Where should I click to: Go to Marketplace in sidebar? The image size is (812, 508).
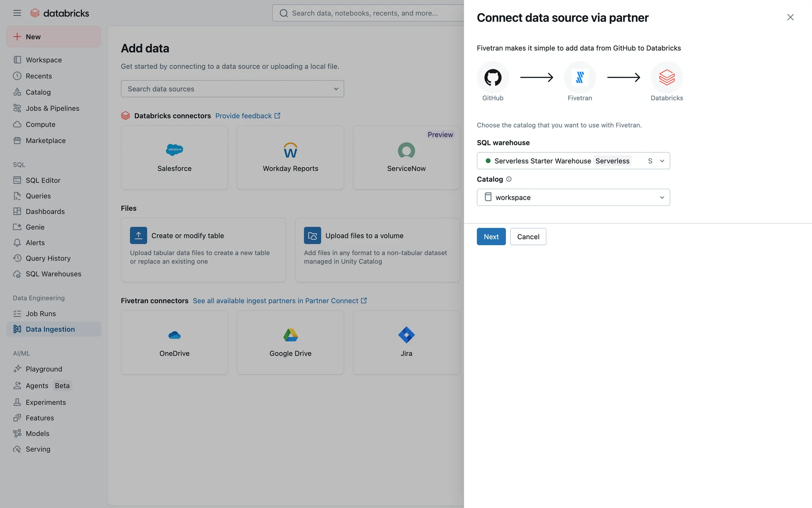pos(45,141)
